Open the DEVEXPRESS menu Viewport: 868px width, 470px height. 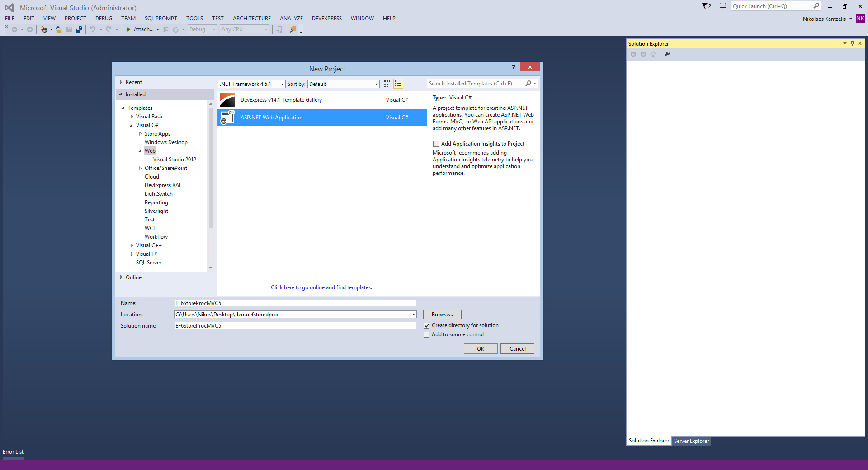click(x=327, y=19)
